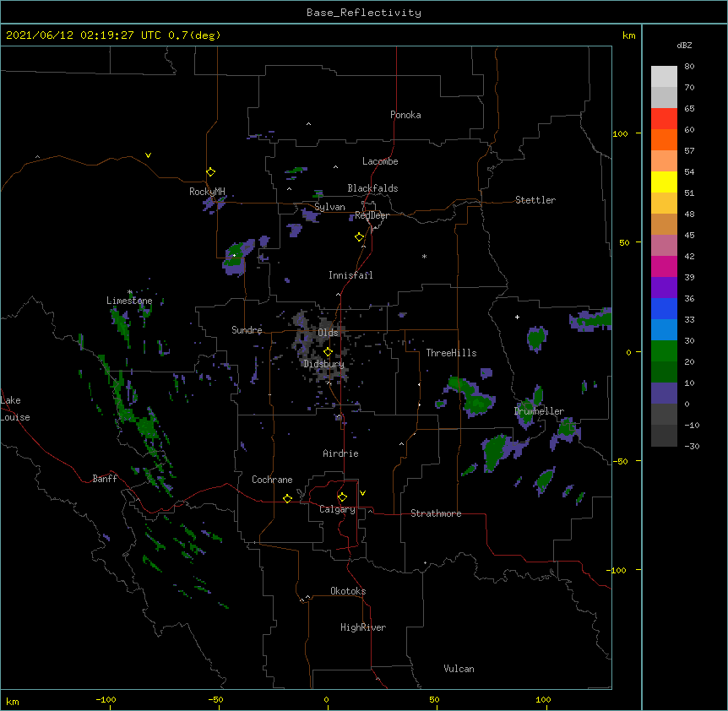Click the orange 60 dBZ legend swatch
728x711 pixels.
point(664,139)
